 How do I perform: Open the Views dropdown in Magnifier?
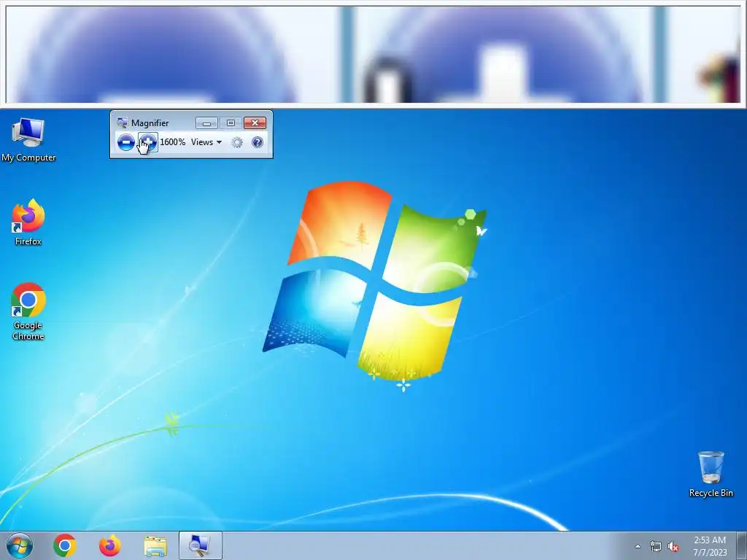206,142
